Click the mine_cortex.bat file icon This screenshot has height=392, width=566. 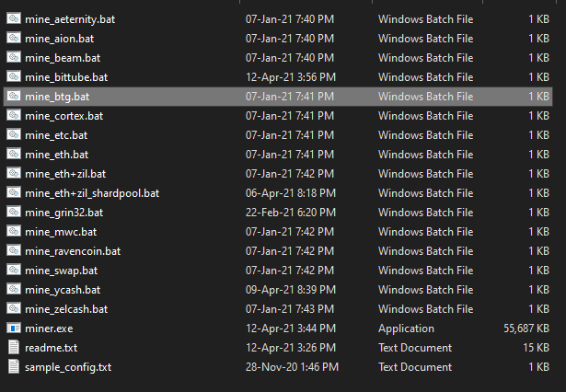tap(14, 115)
